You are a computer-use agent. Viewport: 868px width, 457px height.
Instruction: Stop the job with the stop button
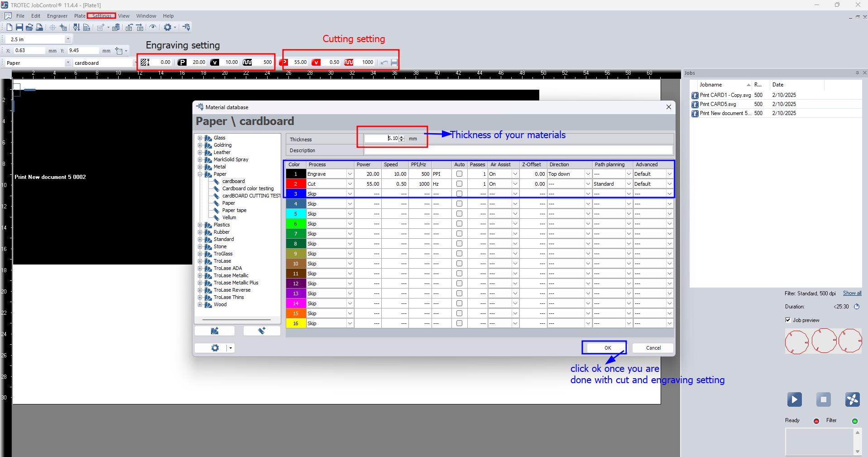click(823, 399)
